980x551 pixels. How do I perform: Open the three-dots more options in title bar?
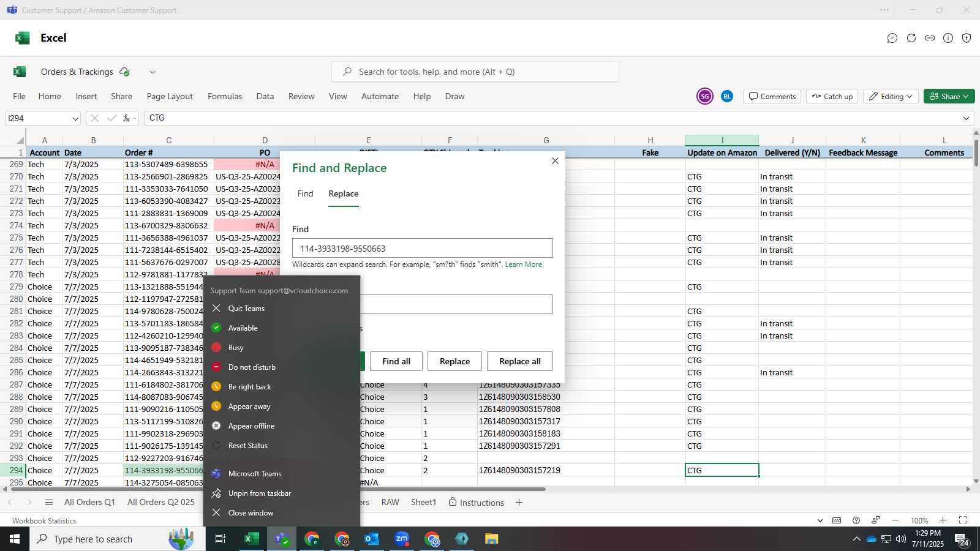click(884, 10)
